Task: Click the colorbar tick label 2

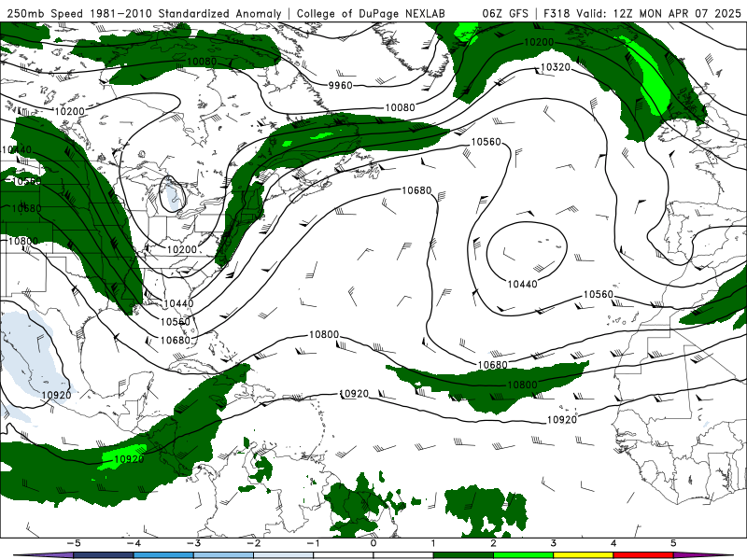Action: coord(494,543)
